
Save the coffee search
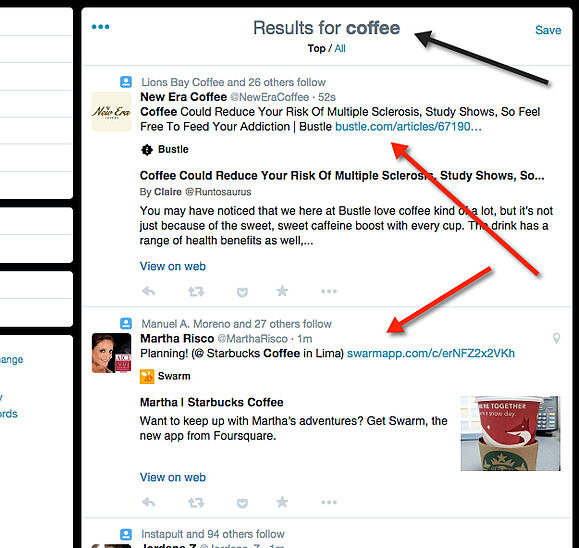point(548,30)
